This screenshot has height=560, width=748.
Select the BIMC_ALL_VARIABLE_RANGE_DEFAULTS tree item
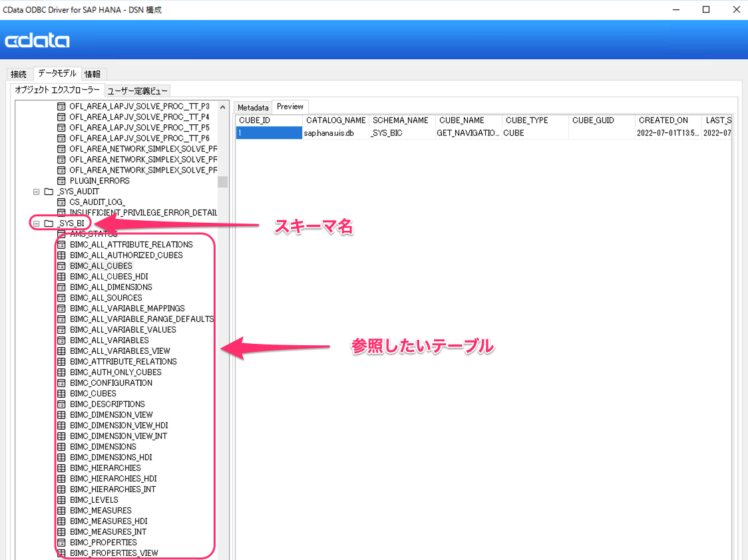tap(142, 319)
